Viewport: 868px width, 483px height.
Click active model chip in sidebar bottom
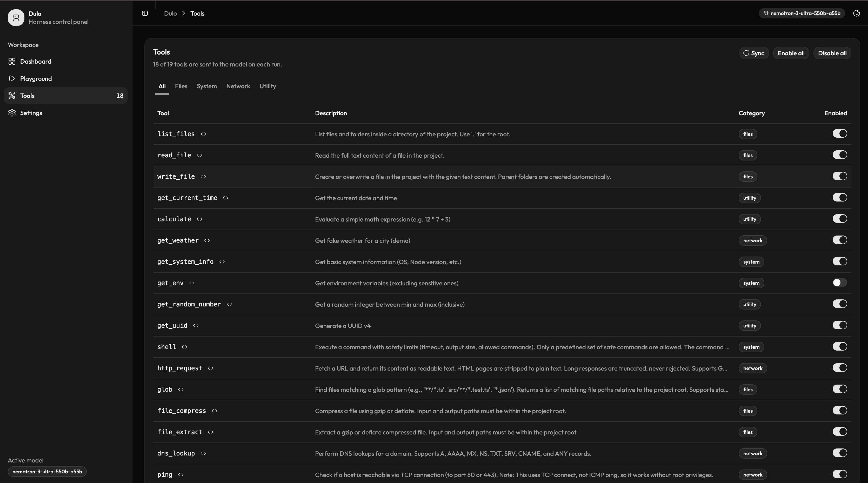pyautogui.click(x=47, y=472)
